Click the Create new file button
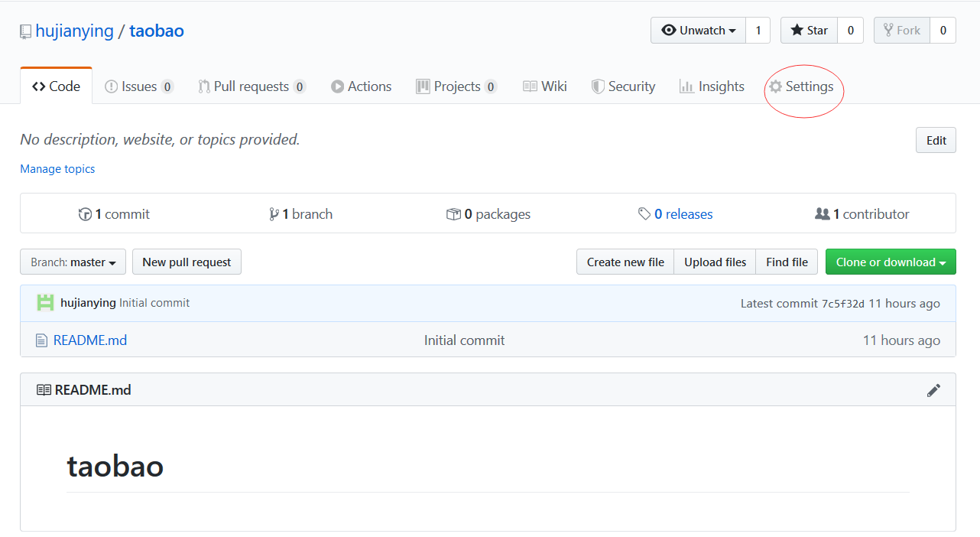The height and width of the screenshot is (537, 980). click(625, 262)
